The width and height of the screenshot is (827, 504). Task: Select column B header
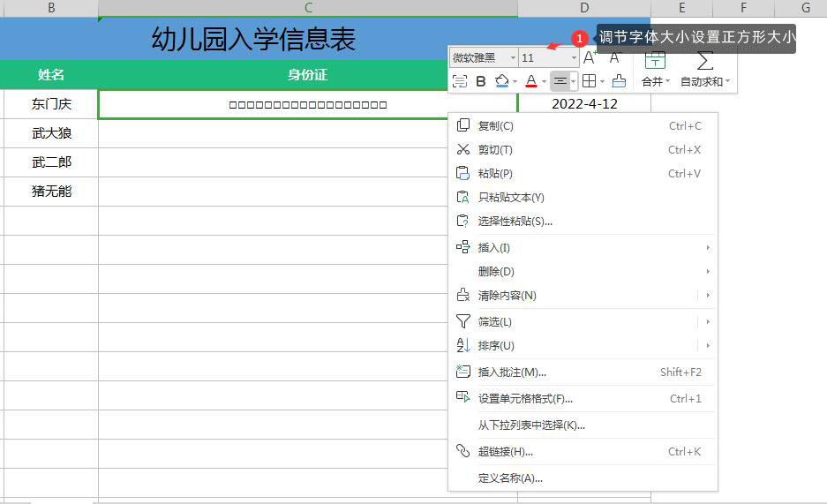(51, 8)
